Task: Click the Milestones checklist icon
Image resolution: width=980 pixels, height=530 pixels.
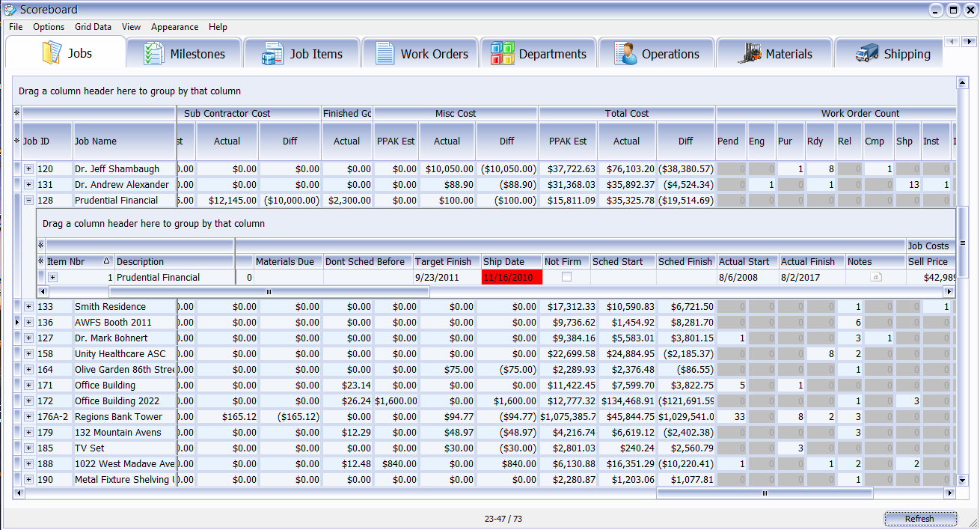Action: (x=153, y=54)
